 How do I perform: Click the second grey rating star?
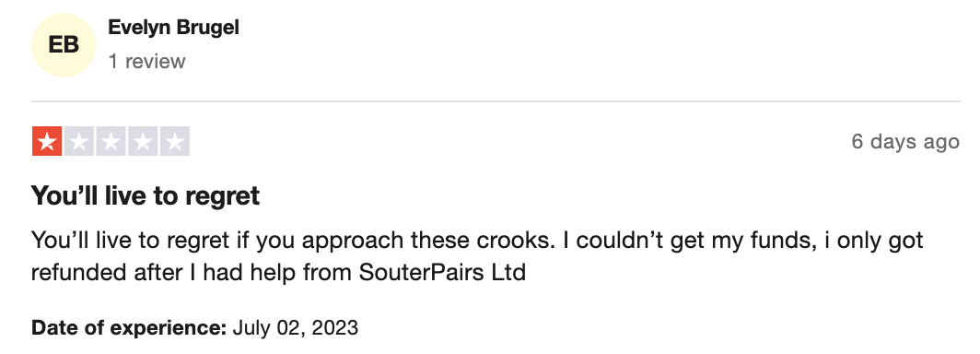pos(79,141)
